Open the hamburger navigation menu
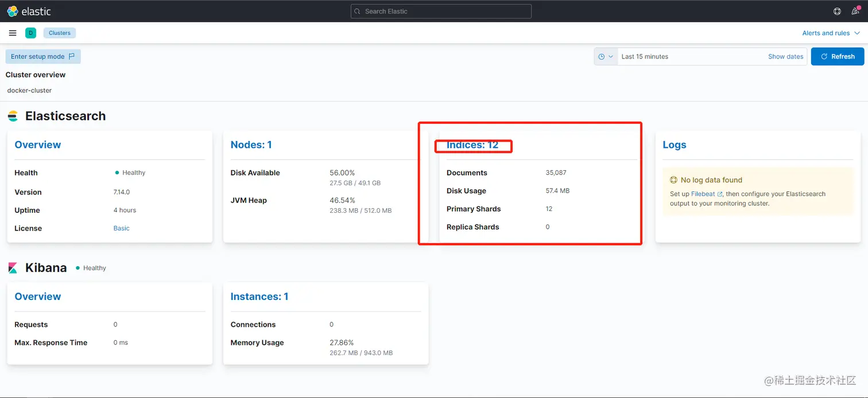 [x=13, y=33]
